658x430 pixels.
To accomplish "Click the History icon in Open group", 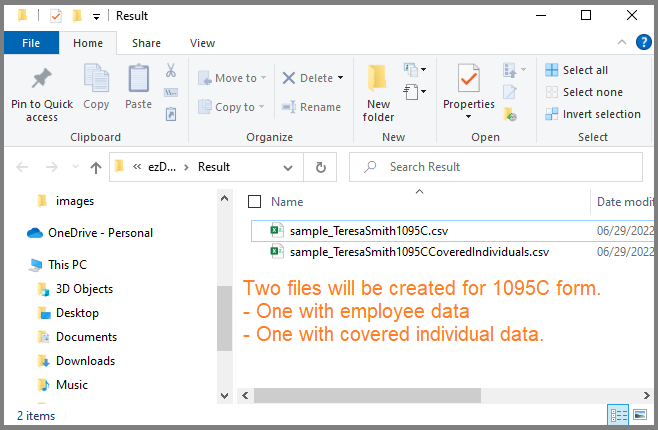I will click(x=510, y=115).
